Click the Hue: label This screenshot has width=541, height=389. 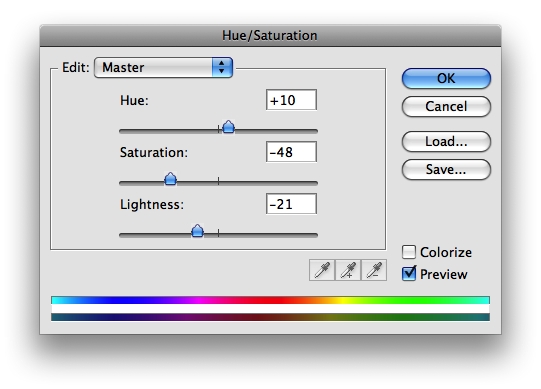(134, 100)
